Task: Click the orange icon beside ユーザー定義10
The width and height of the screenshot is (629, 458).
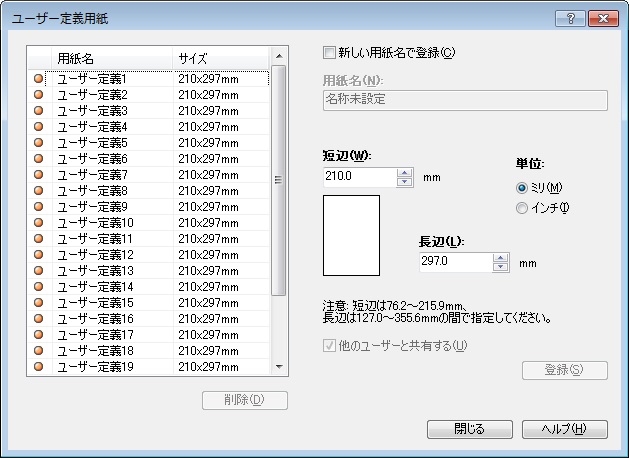Action: coord(39,222)
